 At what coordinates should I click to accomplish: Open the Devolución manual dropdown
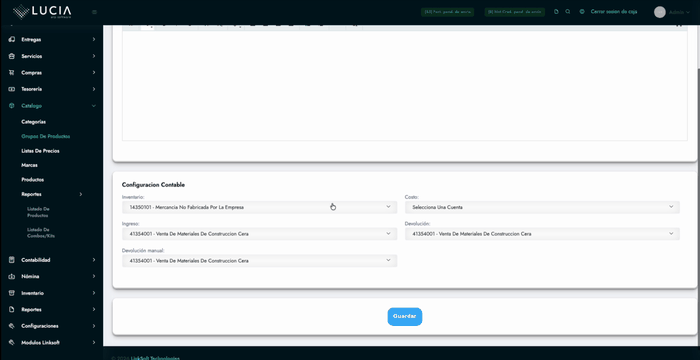pyautogui.click(x=259, y=261)
